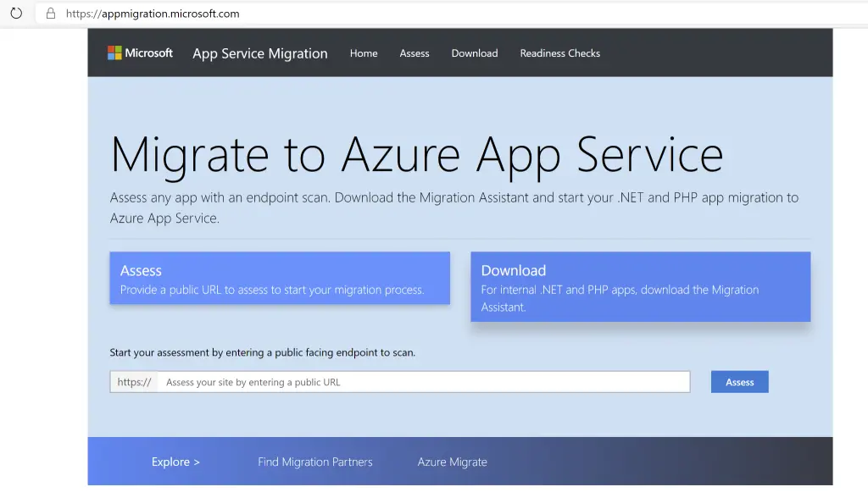Click the https:// prefix beside the URL box
The width and height of the screenshot is (868, 498).
[133, 381]
